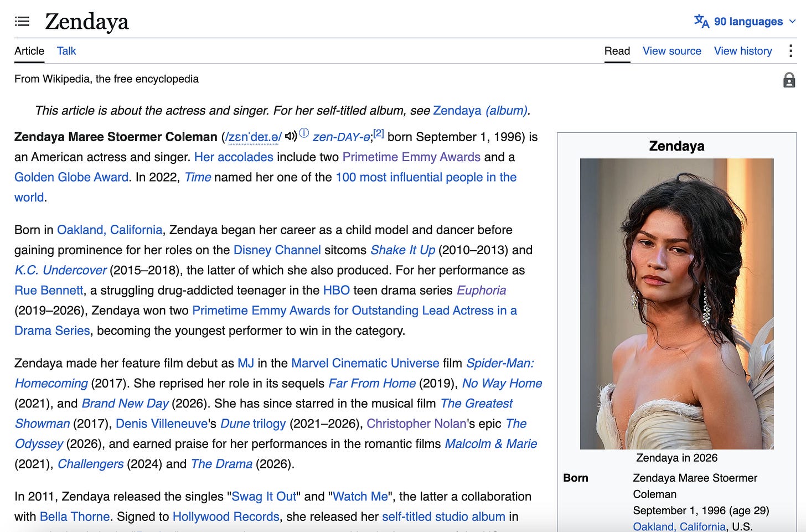Switch to the Talk tab
806x532 pixels.
(x=66, y=51)
